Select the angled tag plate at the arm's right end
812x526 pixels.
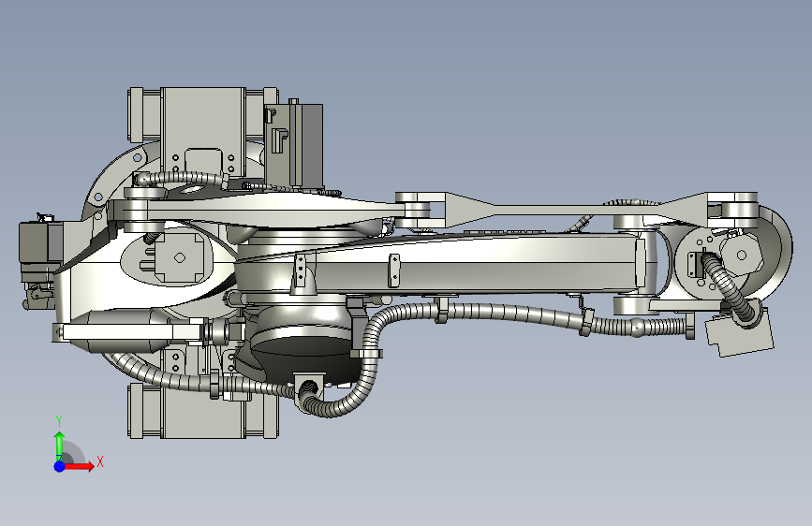(740, 332)
